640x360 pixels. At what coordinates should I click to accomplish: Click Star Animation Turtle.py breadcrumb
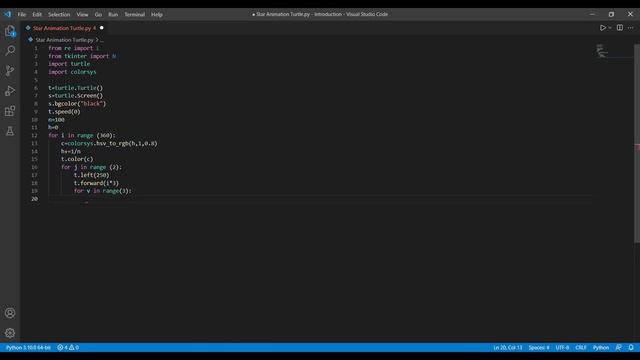pos(64,40)
